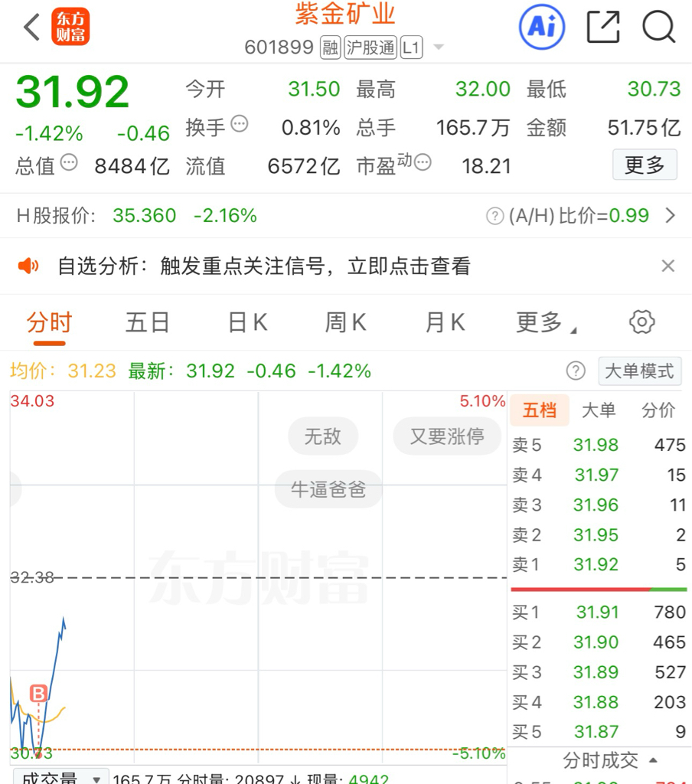The height and width of the screenshot is (784, 692).
Task: Tap the info bubble beside 换手
Action: tap(240, 123)
